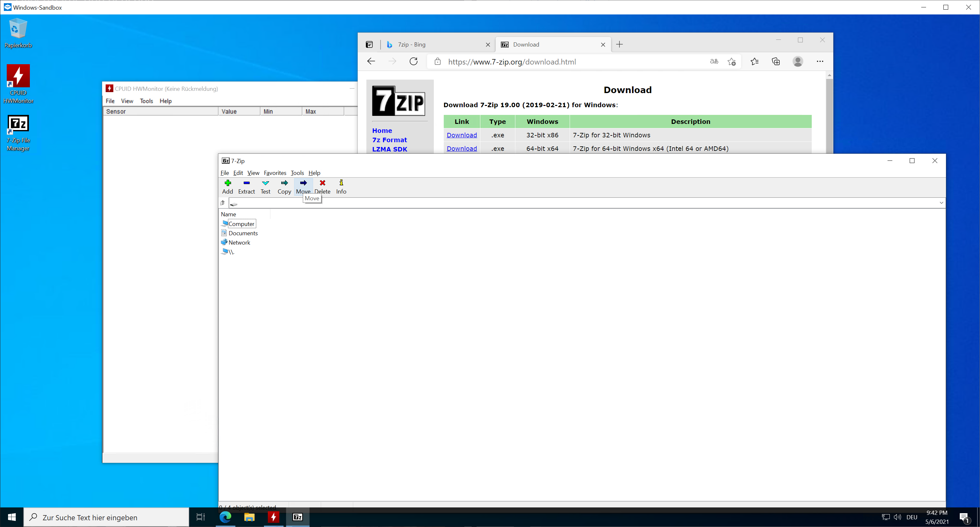Viewport: 980px width, 527px height.
Task: Open the Tools menu in 7-Zip
Action: 297,173
